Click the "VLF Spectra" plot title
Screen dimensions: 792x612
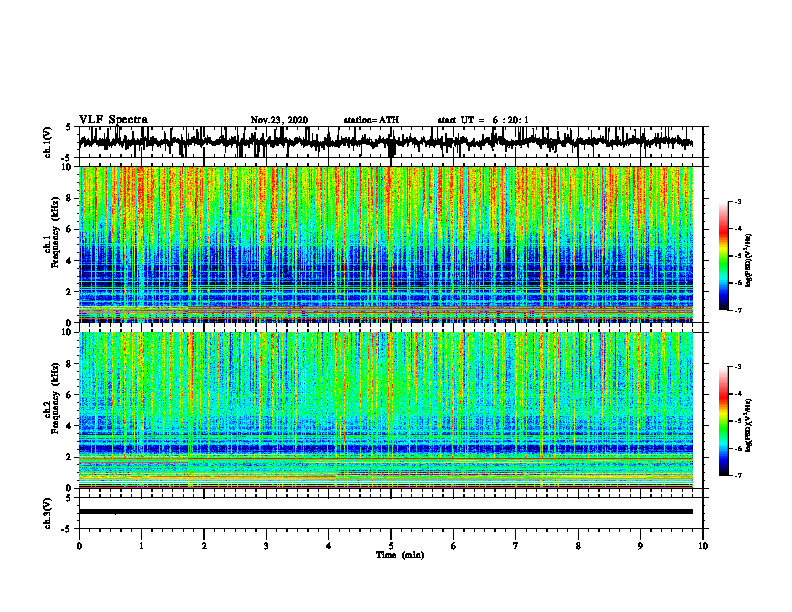pyautogui.click(x=113, y=120)
